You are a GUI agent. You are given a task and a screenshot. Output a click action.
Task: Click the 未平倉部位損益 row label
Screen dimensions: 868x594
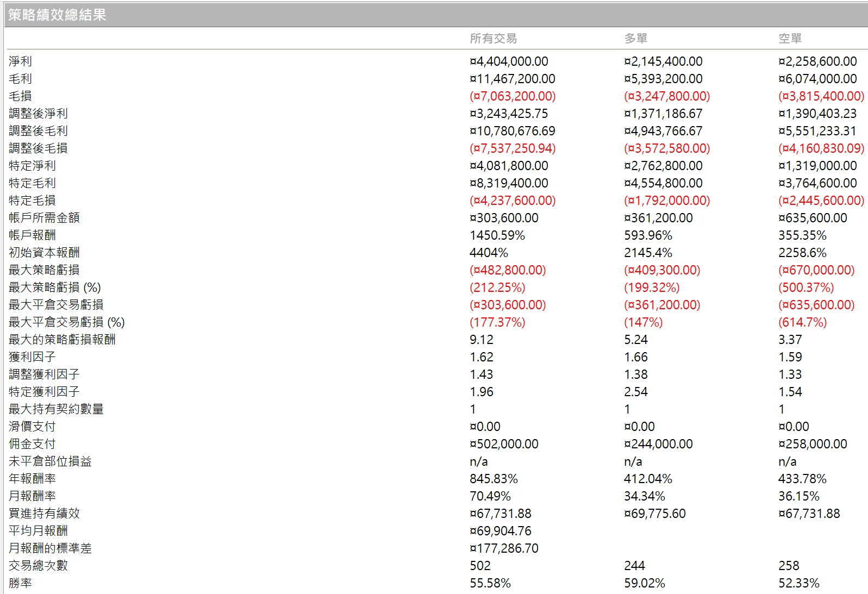tap(51, 461)
